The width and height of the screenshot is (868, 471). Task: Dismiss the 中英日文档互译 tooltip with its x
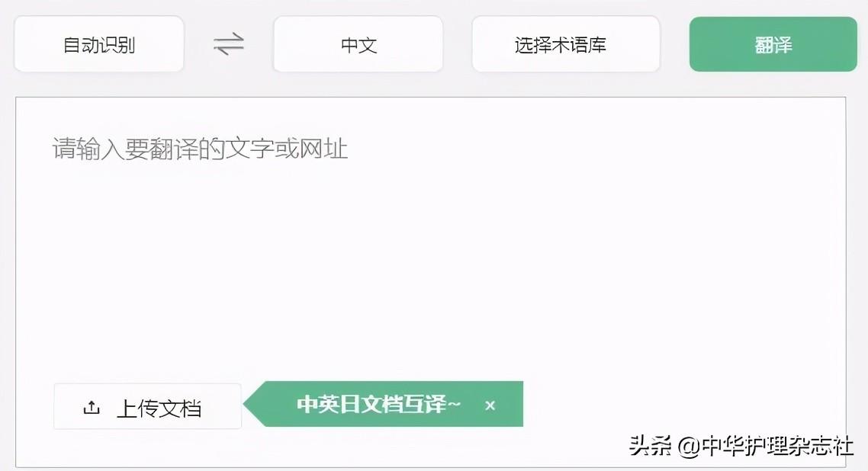pos(490,405)
